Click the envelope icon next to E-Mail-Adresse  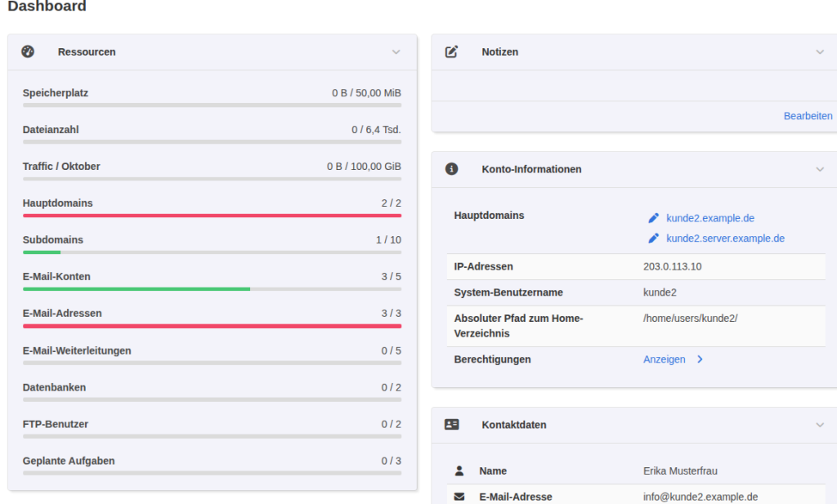tap(459, 497)
